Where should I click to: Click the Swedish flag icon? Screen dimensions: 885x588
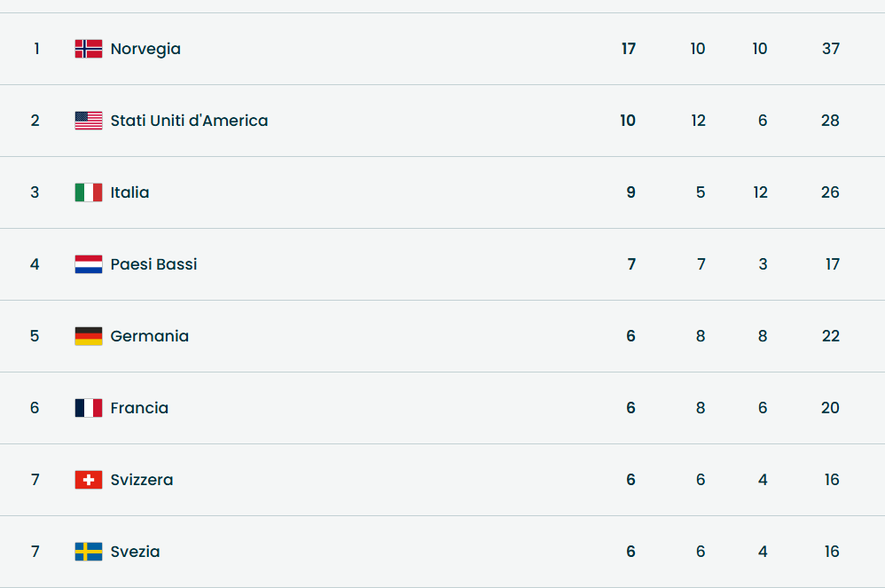click(89, 552)
